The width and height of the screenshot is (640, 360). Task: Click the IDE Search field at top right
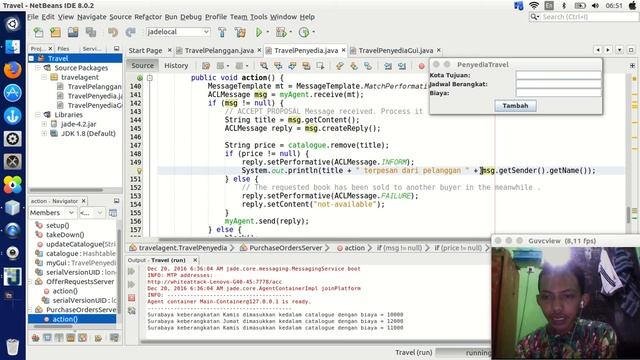pos(584,17)
